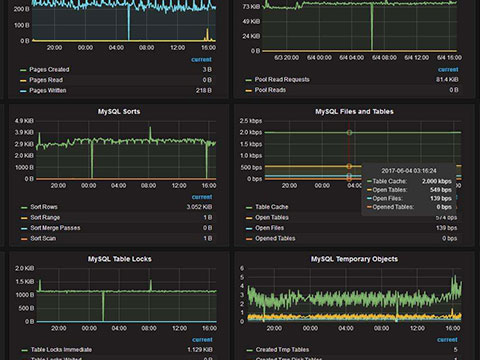Click the 3 B Pages Created value
The height and width of the screenshot is (360, 480).
[207, 69]
